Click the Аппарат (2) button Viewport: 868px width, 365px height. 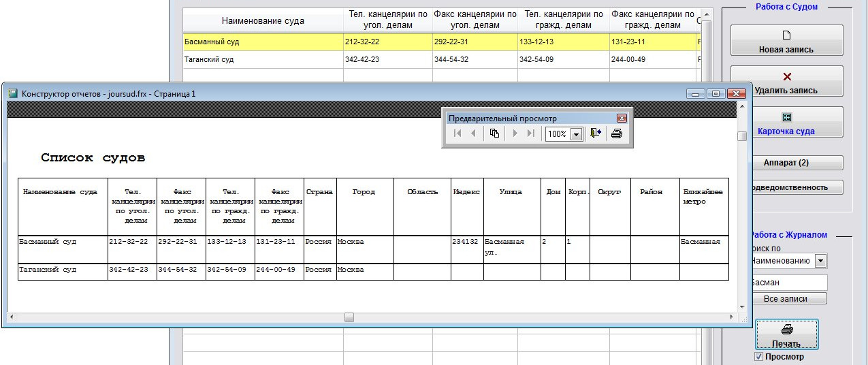[786, 163]
